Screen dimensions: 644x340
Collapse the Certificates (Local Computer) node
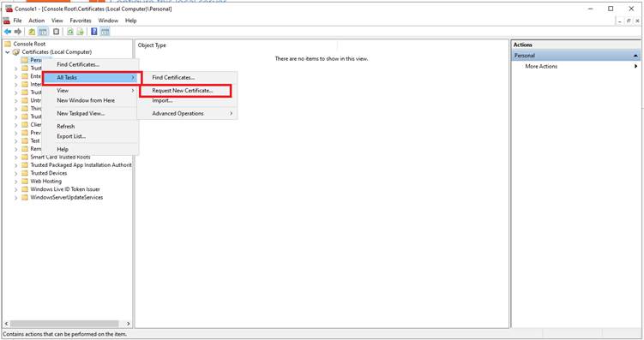(8, 52)
